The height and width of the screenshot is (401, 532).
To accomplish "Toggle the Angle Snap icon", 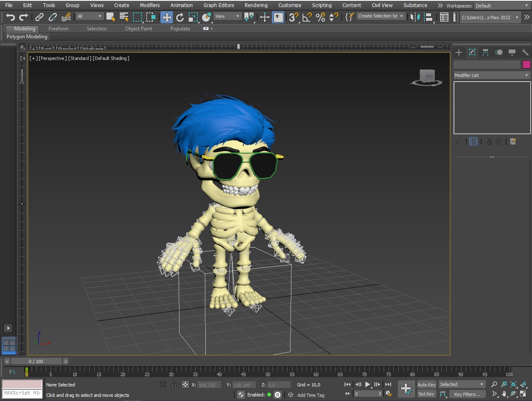I will tap(307, 17).
